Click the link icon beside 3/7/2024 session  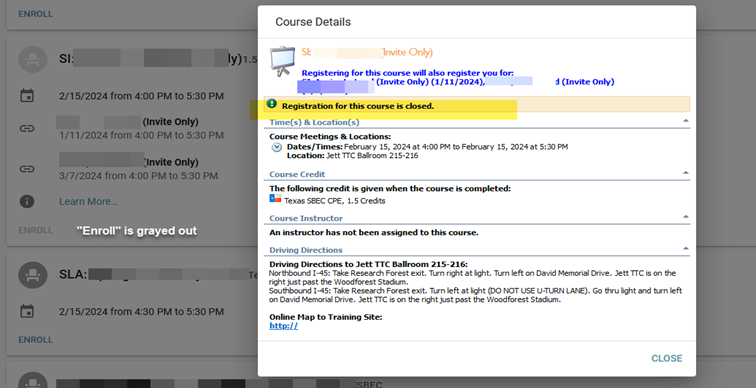coord(27,169)
